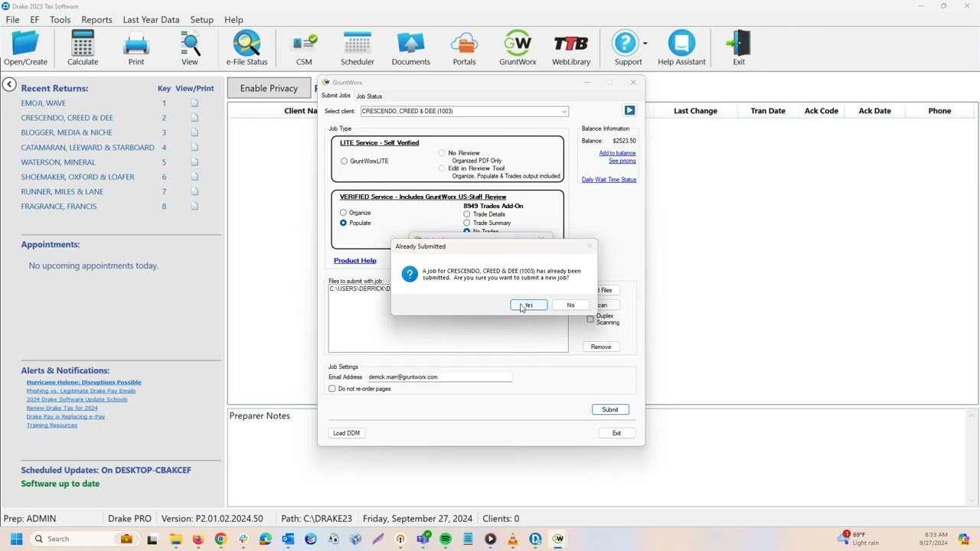Click the Submit button

[x=610, y=409]
